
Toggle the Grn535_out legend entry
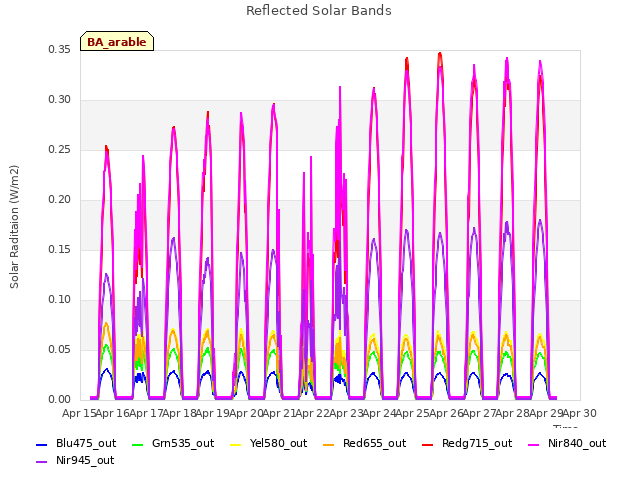point(173,444)
